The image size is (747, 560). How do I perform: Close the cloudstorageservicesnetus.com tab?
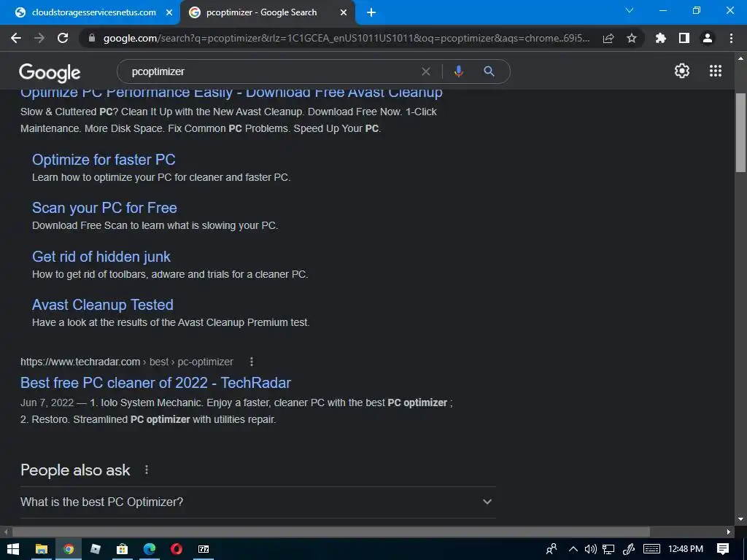169,13
